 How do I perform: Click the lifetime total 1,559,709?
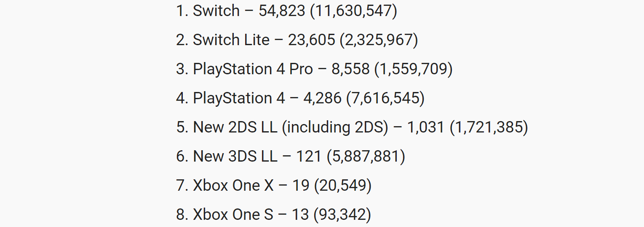coord(414,70)
